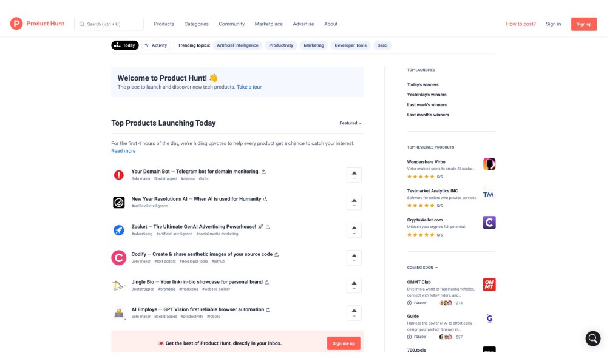Viewport: 607px width, 364px height.
Task: Open external link icon next to Your Domain Bot
Action: click(263, 172)
